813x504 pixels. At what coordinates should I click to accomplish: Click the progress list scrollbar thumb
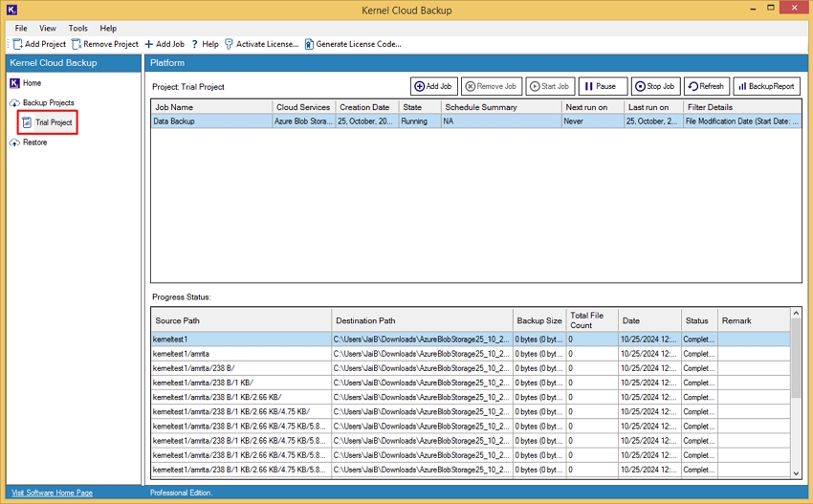click(796, 358)
